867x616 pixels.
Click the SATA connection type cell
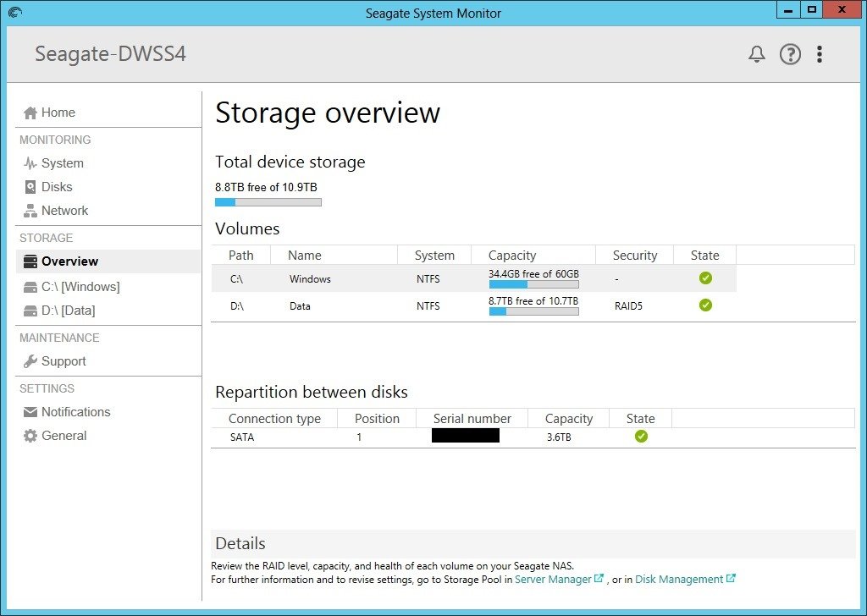tap(242, 437)
